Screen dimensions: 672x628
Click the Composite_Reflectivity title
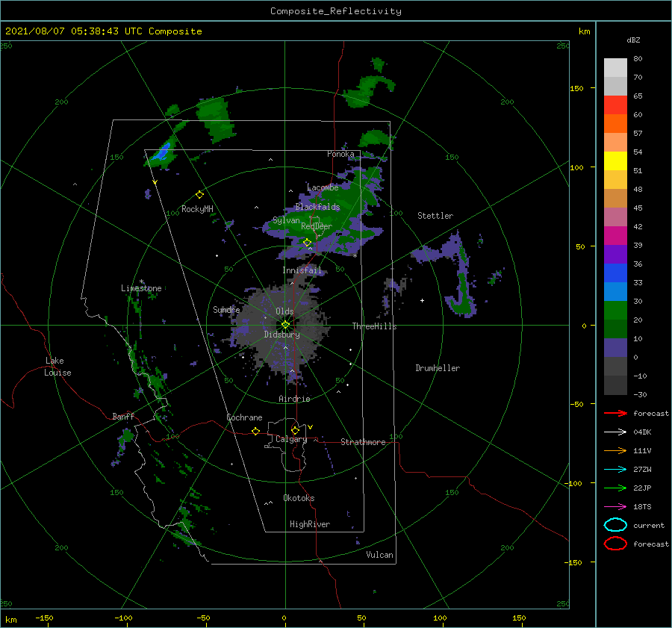(335, 11)
